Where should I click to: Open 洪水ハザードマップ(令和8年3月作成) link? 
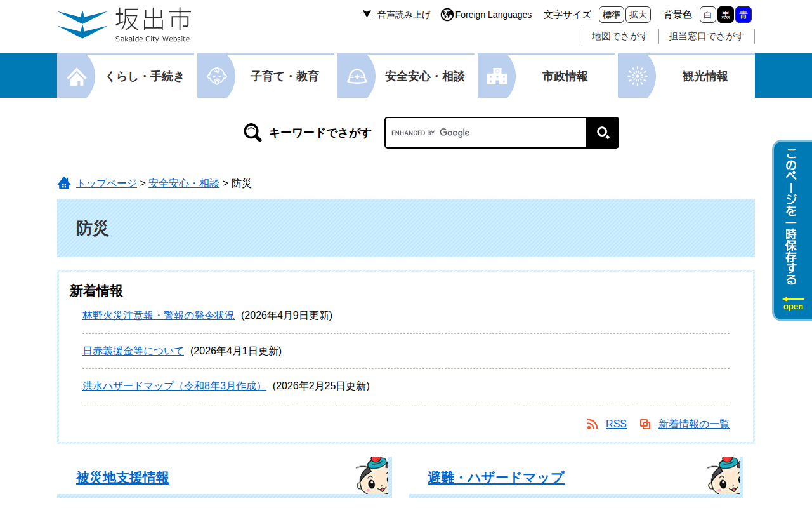[x=174, y=386]
